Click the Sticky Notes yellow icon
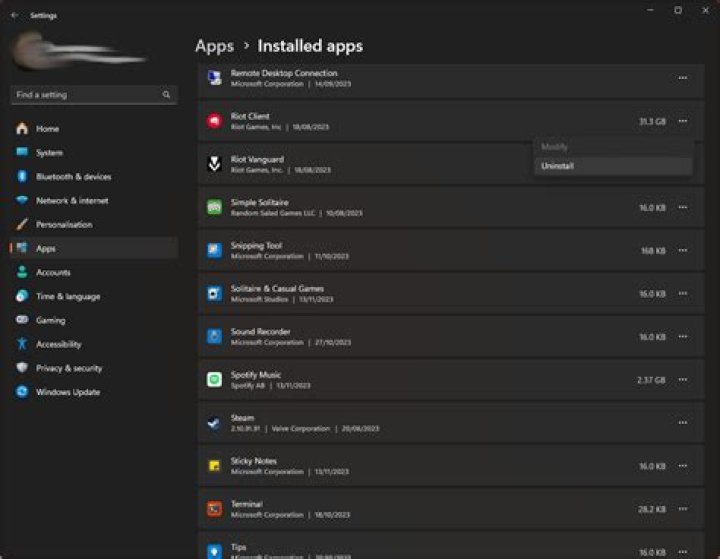 coord(214,466)
